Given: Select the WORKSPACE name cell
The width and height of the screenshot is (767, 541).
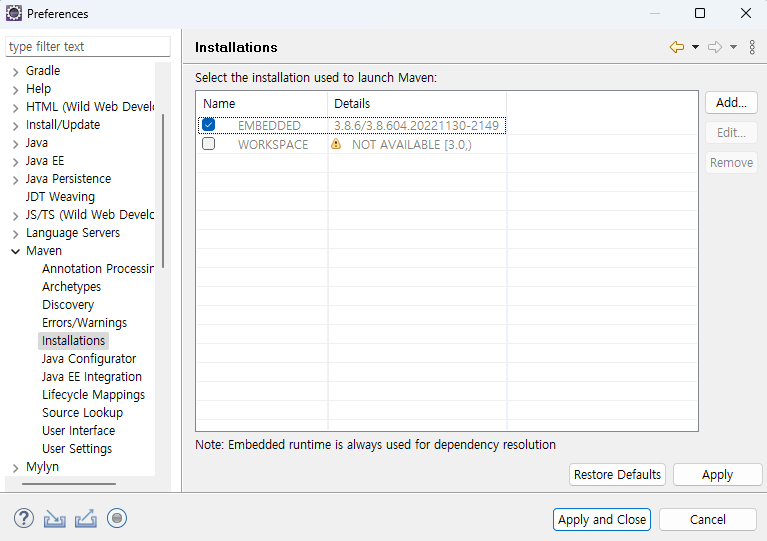Looking at the screenshot, I should [273, 145].
